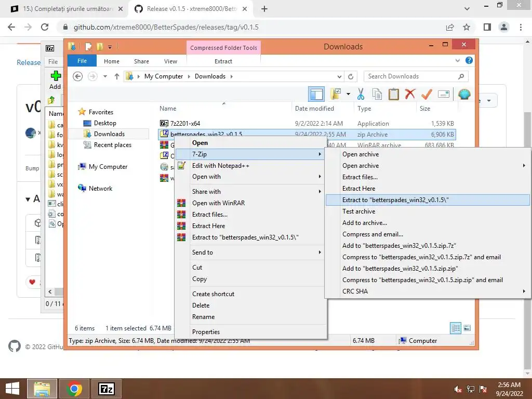532x399 pixels.
Task: Open the Explorer help question mark icon
Action: click(x=469, y=60)
